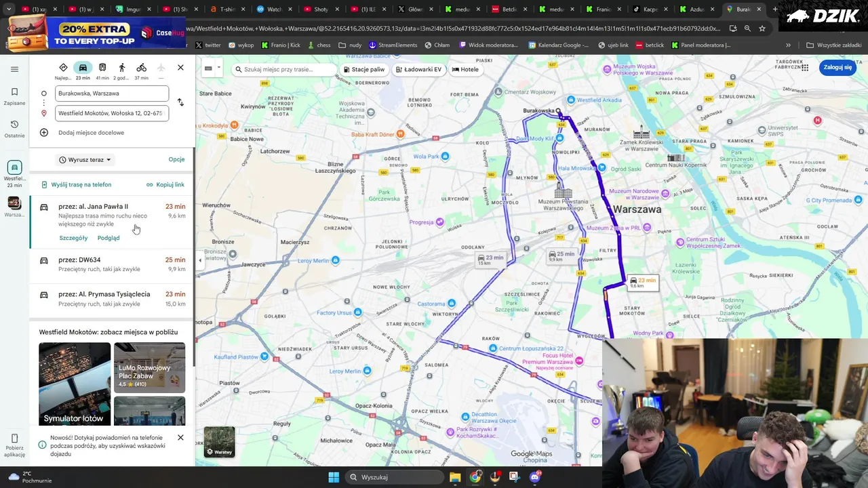Viewport: 868px width, 488px height.
Task: Open the Imgur browser tab
Action: pos(134,9)
